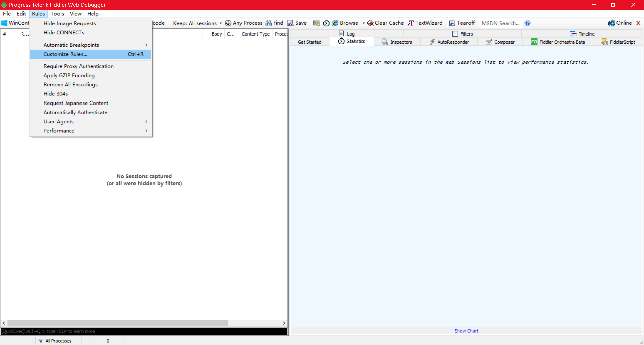This screenshot has height=345, width=644.
Task: Click the session count 0 in status bar
Action: [x=108, y=341]
